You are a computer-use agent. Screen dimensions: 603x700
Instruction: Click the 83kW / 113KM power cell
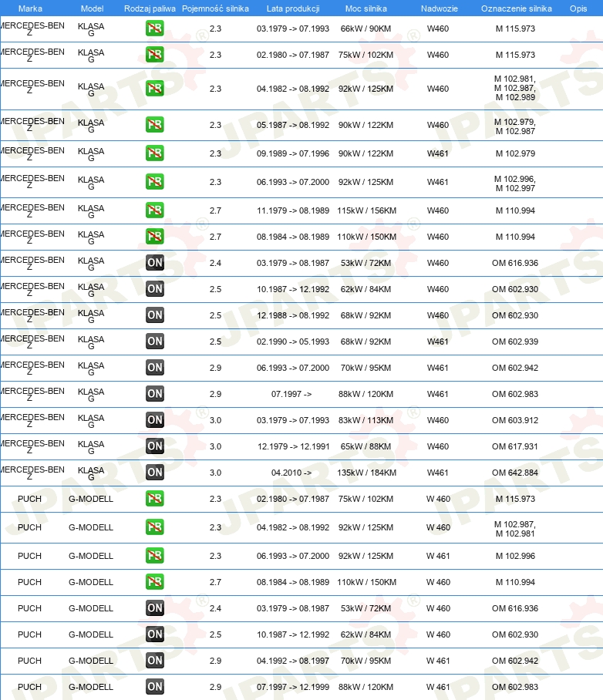point(366,420)
